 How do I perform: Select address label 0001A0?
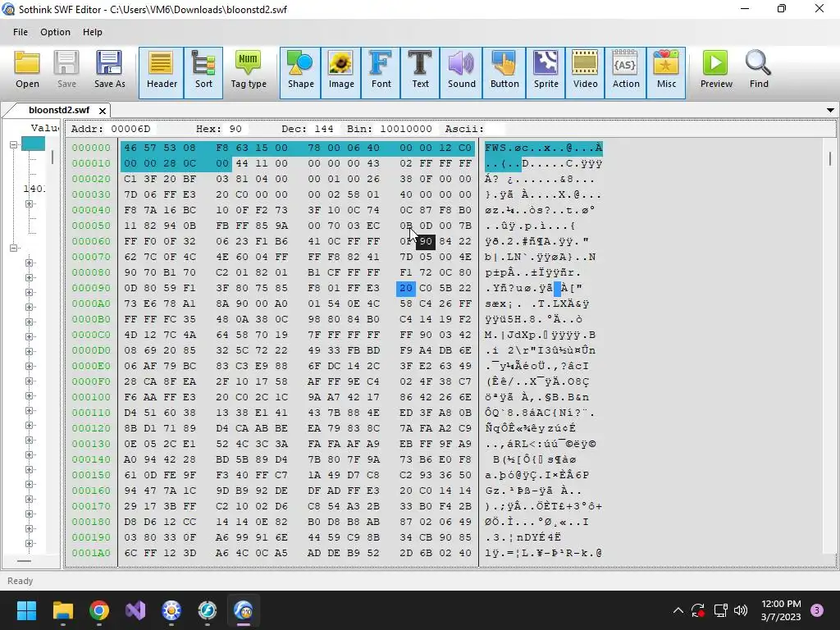(91, 553)
